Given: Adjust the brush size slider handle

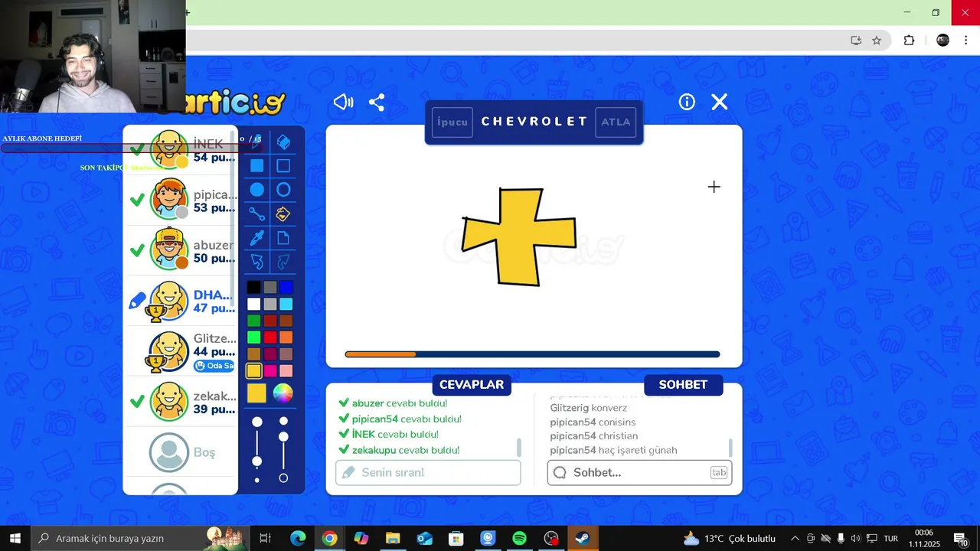Looking at the screenshot, I should pos(257,461).
